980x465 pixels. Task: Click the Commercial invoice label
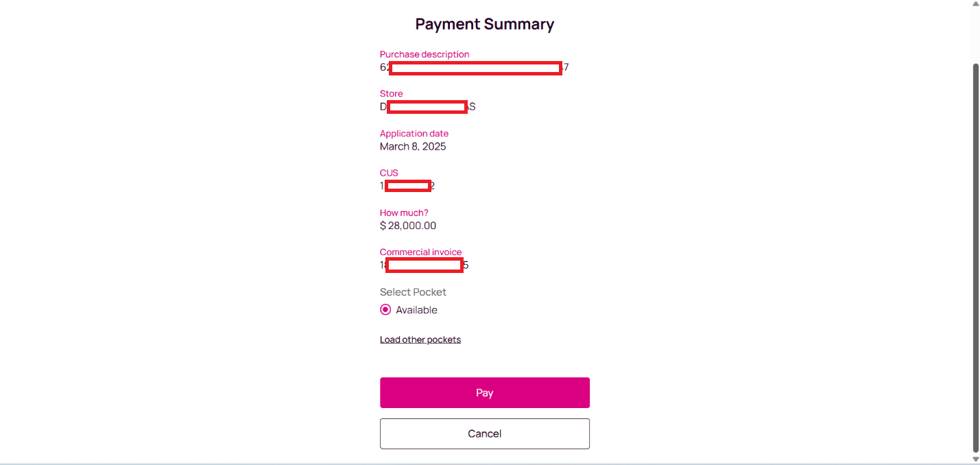(421, 252)
